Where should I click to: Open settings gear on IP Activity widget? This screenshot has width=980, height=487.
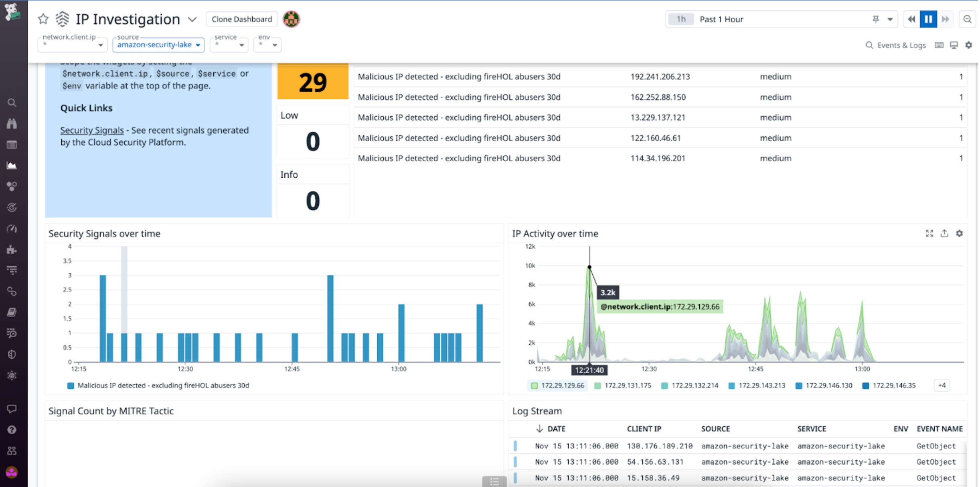959,233
